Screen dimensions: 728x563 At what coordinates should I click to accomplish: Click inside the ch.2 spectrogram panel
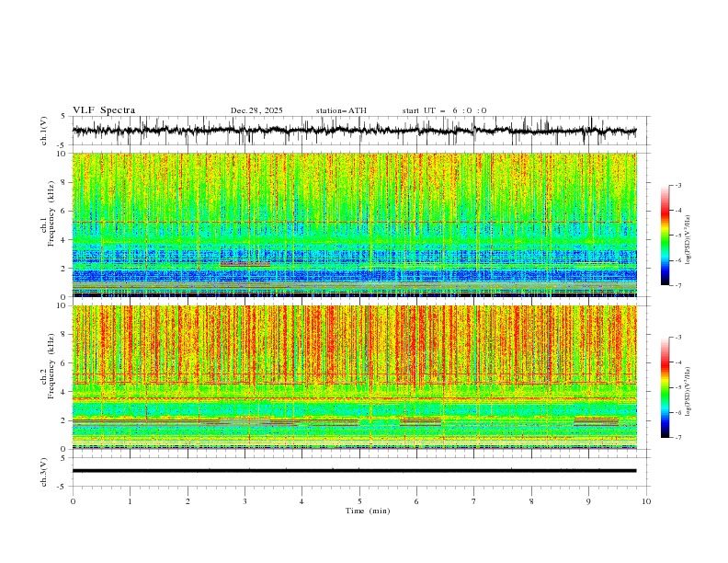[354, 377]
